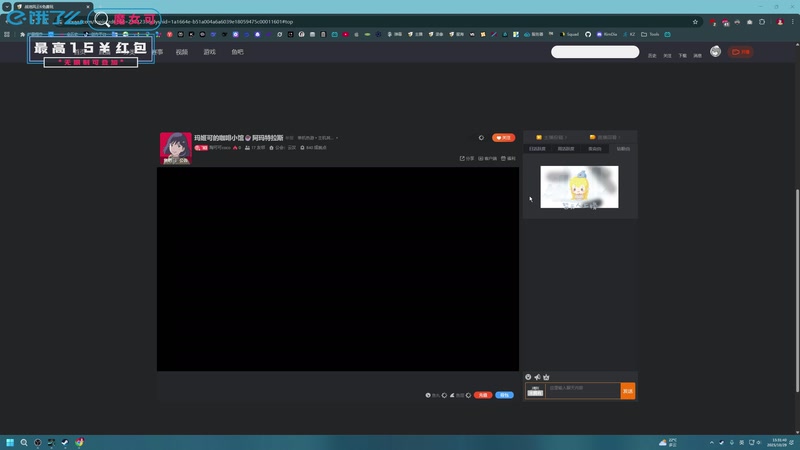Show hidden system tray icons chevron
800x450 pixels.
[711, 442]
